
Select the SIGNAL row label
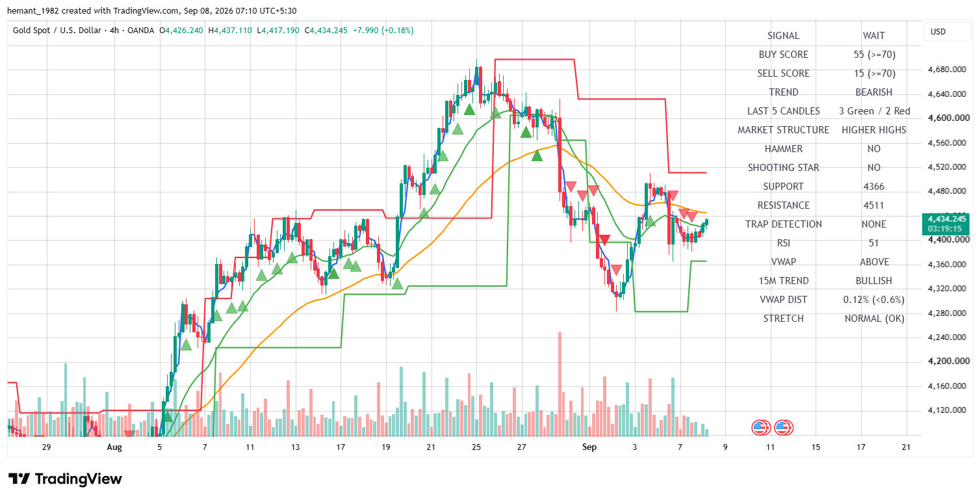tap(783, 36)
